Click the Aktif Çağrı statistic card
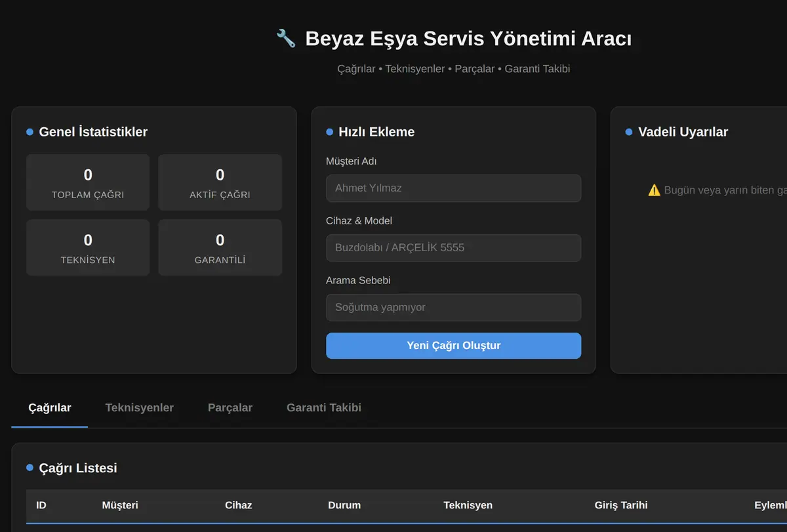The height and width of the screenshot is (532, 787). pyautogui.click(x=220, y=182)
